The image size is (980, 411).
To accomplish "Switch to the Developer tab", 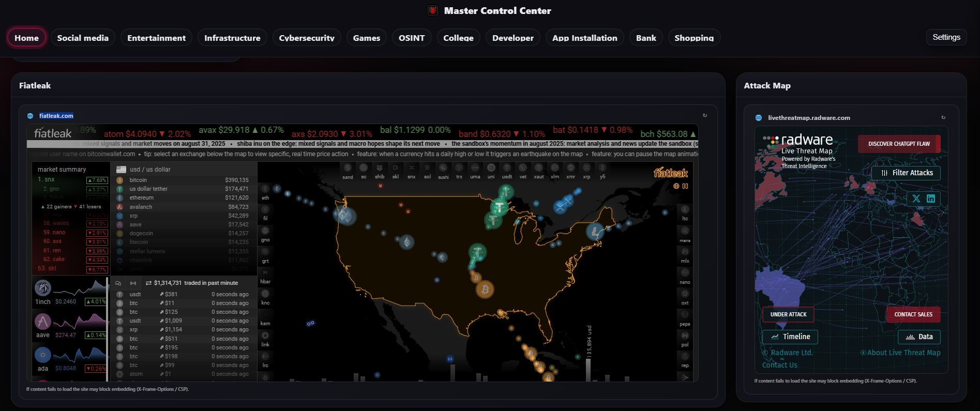I will click(x=513, y=38).
